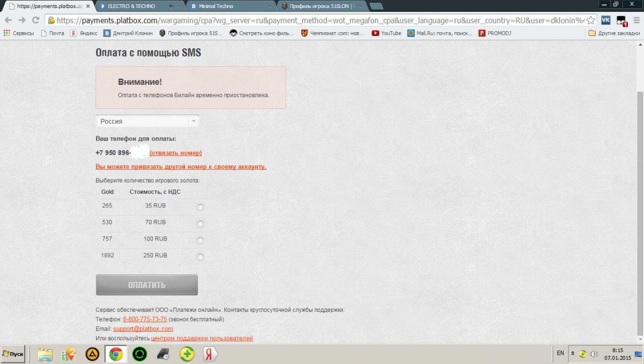Show hidden tray icons arrow

573,354
